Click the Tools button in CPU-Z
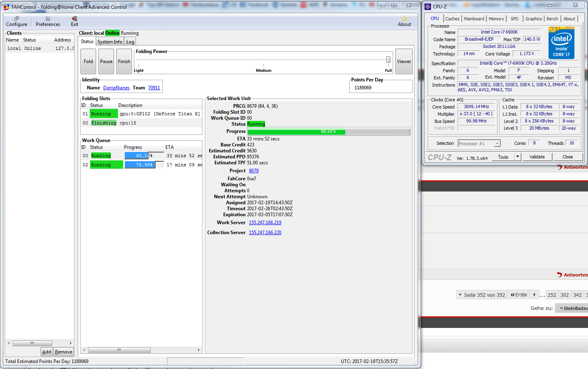Screen dimensions: 588x369 [x=503, y=157]
